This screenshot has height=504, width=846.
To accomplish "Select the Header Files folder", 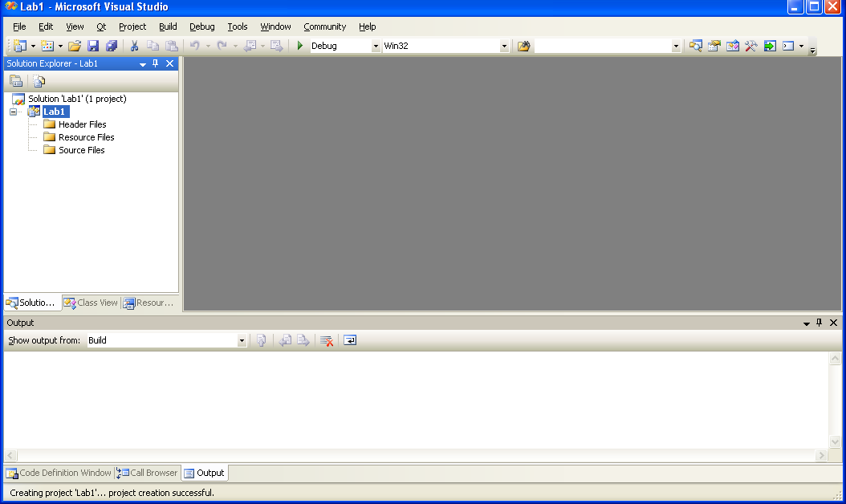I will pyautogui.click(x=82, y=124).
